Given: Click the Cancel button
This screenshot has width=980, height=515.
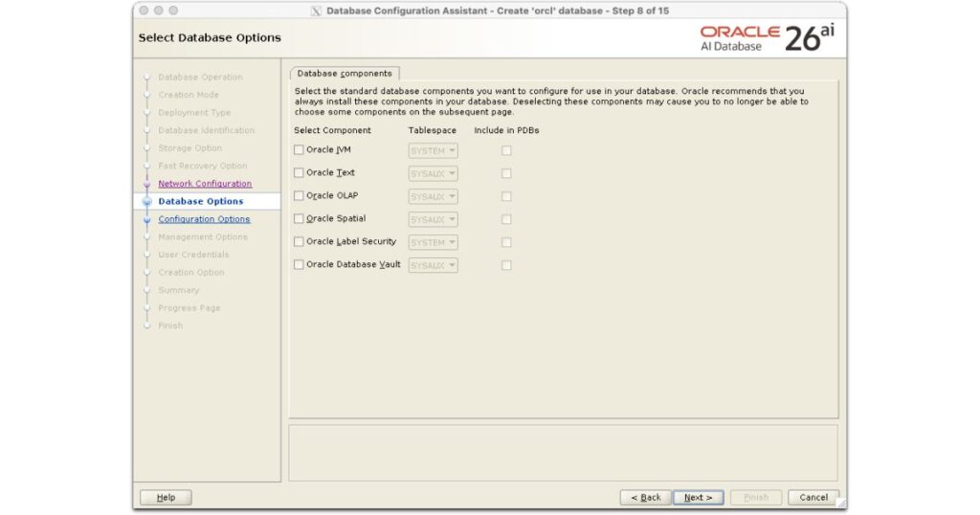Looking at the screenshot, I should (813, 498).
